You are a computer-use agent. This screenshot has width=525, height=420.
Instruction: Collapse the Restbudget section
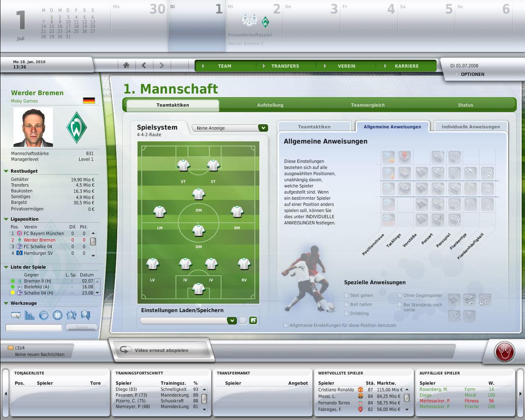(x=6, y=171)
